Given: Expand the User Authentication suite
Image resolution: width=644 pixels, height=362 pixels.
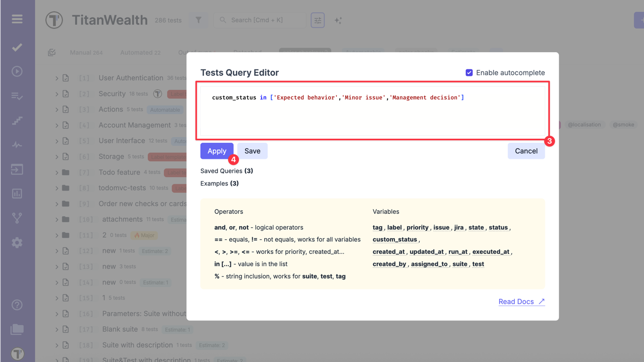Looking at the screenshot, I should (57, 78).
